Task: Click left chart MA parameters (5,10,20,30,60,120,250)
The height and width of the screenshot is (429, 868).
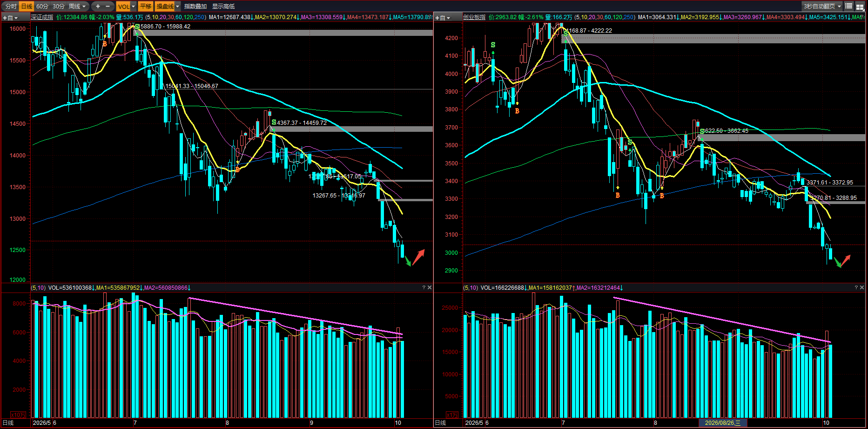Action: 175,17
